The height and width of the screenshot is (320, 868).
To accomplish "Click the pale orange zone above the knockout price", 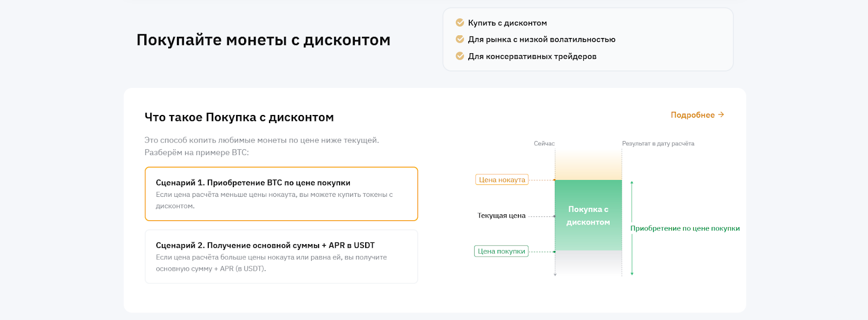I will pyautogui.click(x=588, y=165).
